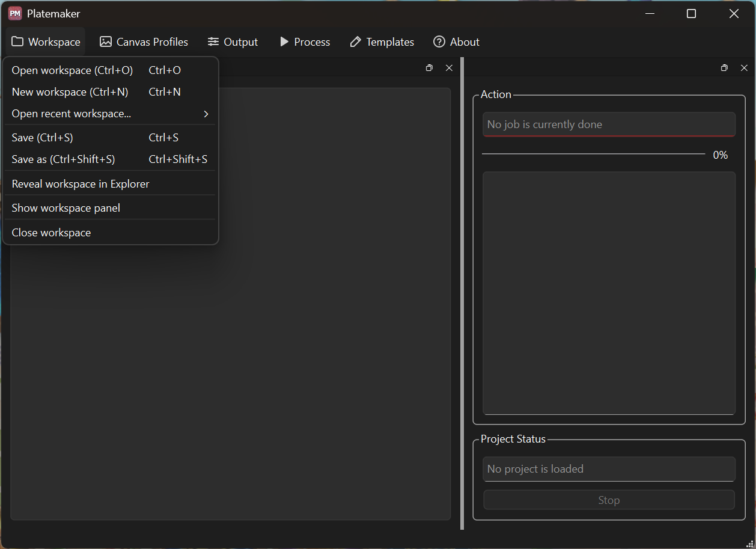This screenshot has height=549, width=756.
Task: Float the left workspace panel
Action: click(x=429, y=68)
